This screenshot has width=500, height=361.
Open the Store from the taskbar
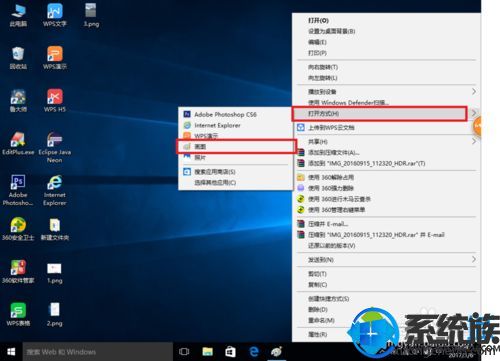tap(230, 352)
